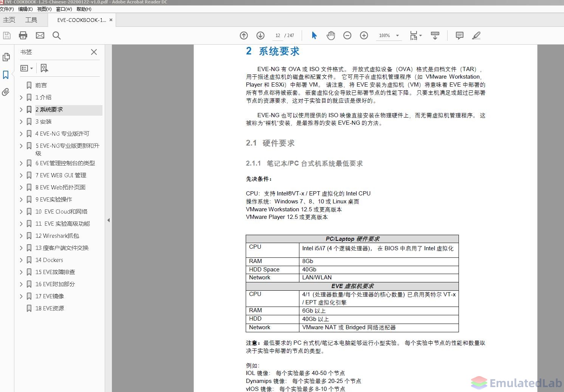Open the 视图(V) menu

tap(44, 9)
